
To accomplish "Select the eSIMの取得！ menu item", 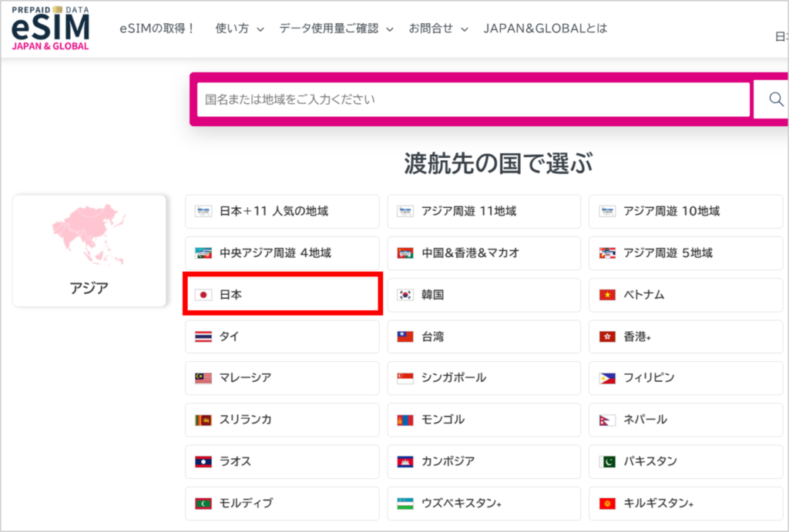I will point(158,27).
